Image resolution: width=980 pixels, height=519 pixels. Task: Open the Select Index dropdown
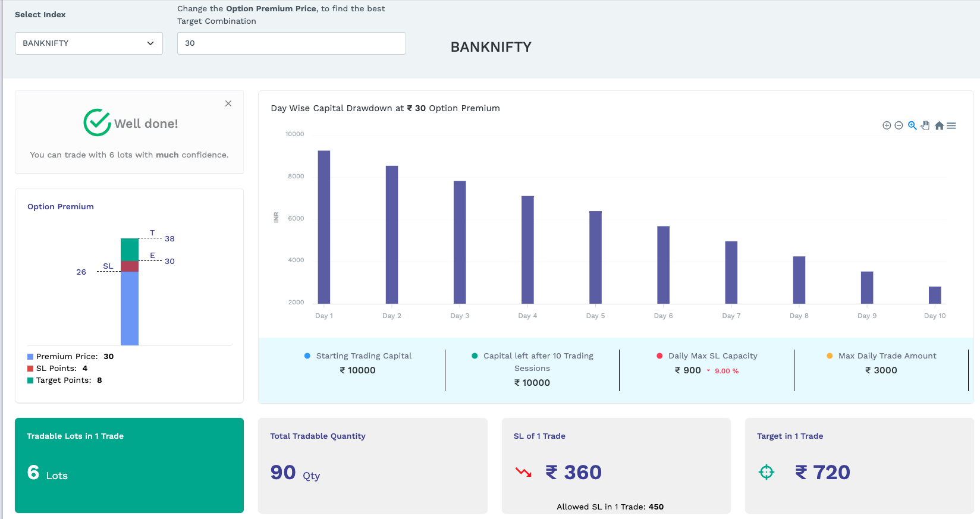tap(89, 43)
